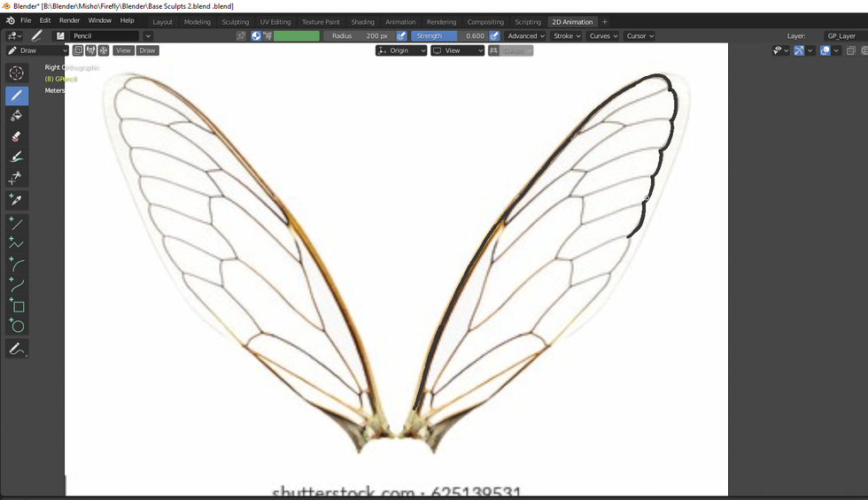The height and width of the screenshot is (500, 868).
Task: Click the brush datablock browse icon
Action: click(x=60, y=36)
